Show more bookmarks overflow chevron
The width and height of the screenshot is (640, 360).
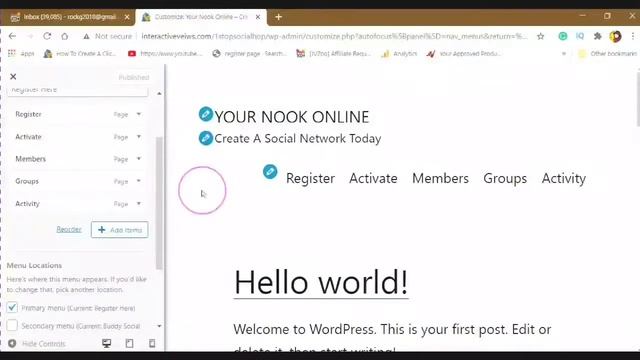tap(564, 53)
